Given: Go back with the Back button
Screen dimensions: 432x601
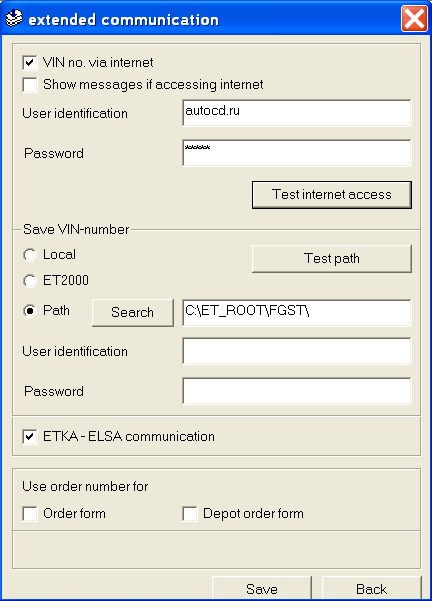Looking at the screenshot, I should pos(371,588).
